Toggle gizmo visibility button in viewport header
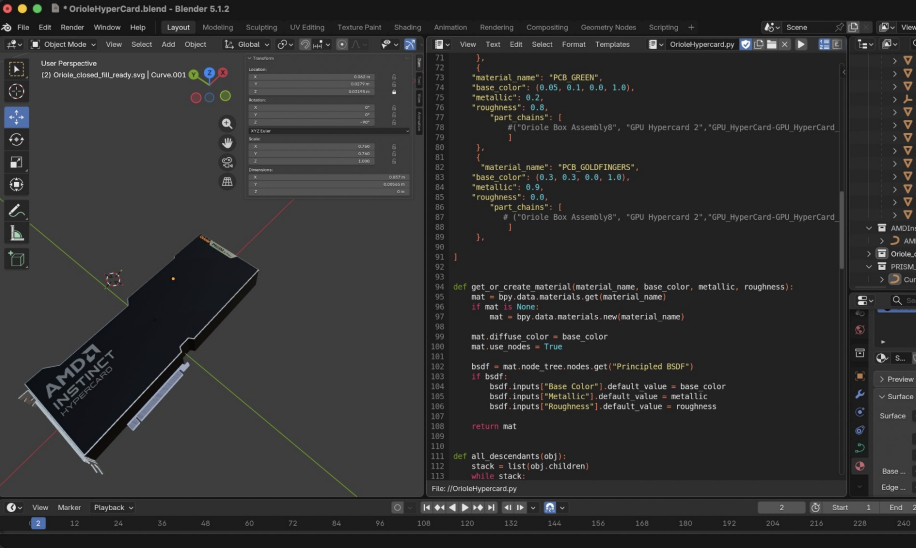The image size is (916, 548). coord(410,44)
